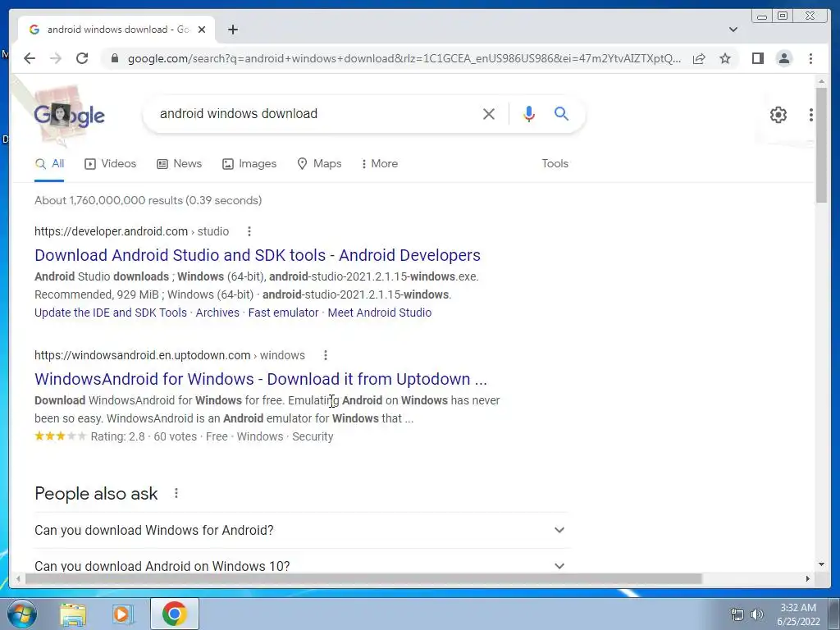Screen dimensions: 840x630
Task: Open Google quick settings gear
Action: click(x=778, y=115)
